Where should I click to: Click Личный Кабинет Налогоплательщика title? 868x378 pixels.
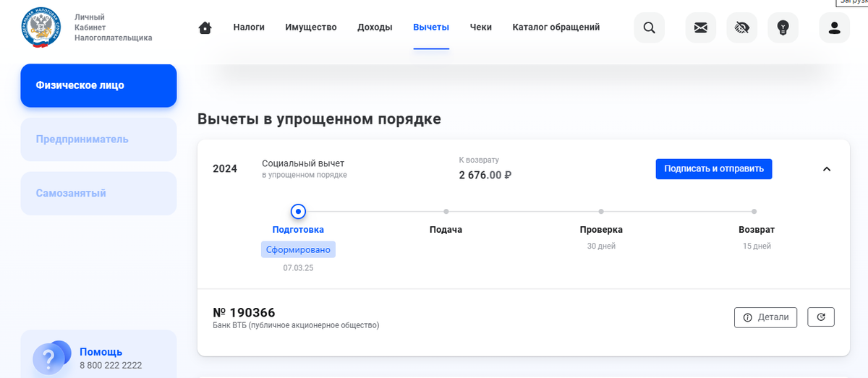coord(114,27)
